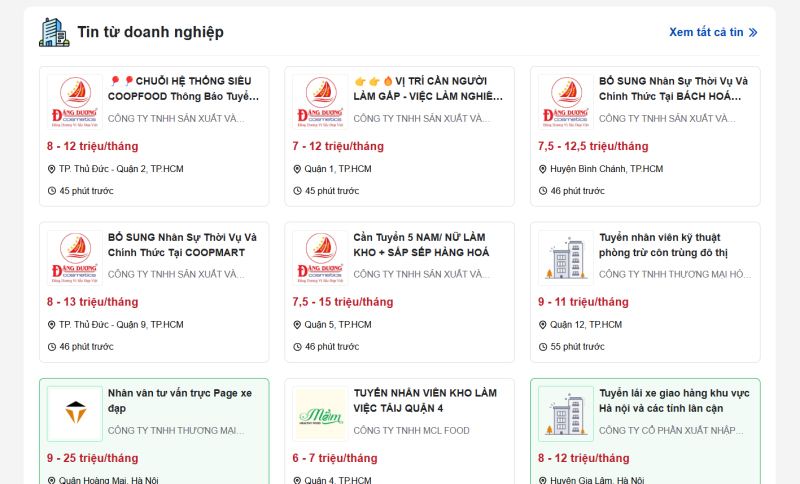Click location pin beside 'Quận 5, TP.HCM'
The width and height of the screenshot is (800, 484).
tap(297, 325)
